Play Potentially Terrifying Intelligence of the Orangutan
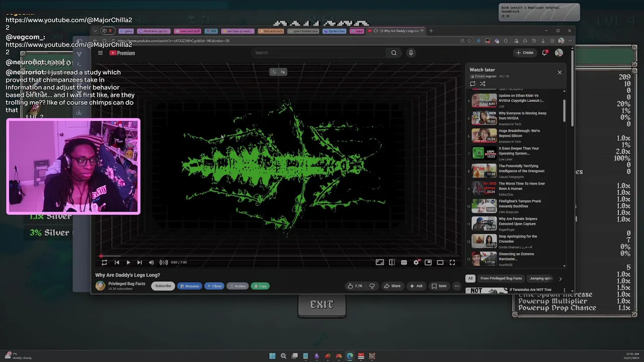Screen dimensions: 644x362 [517, 170]
